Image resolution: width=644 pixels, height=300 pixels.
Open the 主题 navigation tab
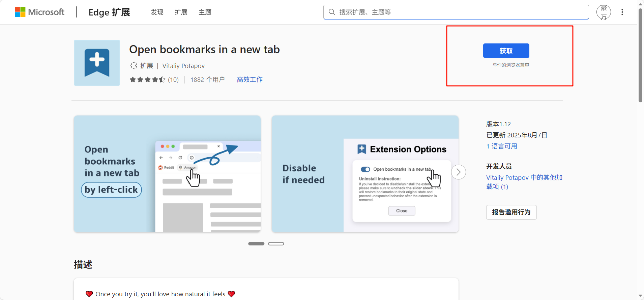click(x=205, y=12)
